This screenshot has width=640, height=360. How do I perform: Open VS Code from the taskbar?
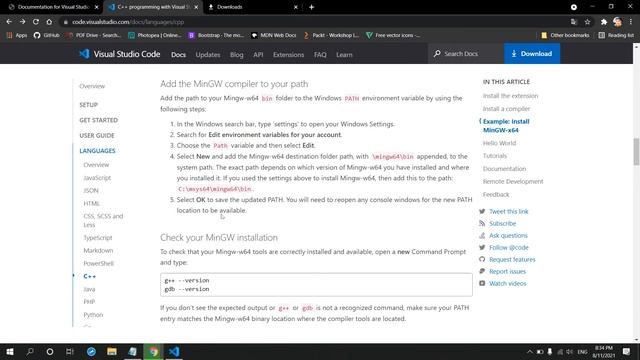174,351
